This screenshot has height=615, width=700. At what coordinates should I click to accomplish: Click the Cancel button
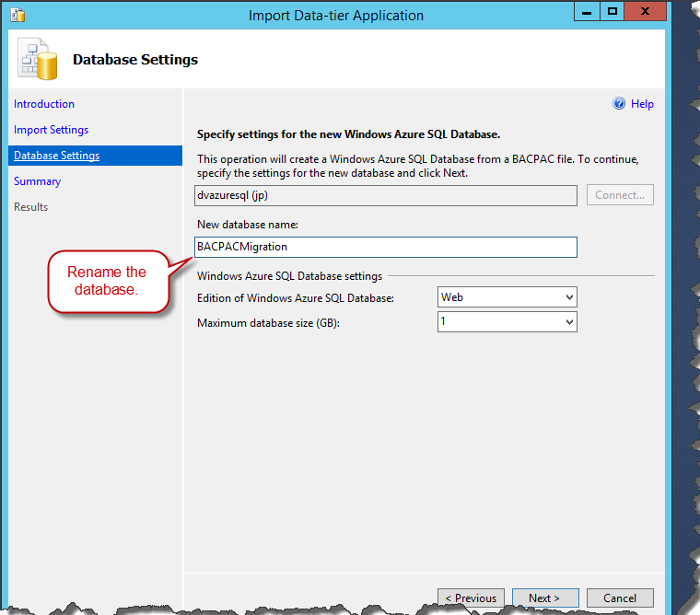pyautogui.click(x=620, y=598)
